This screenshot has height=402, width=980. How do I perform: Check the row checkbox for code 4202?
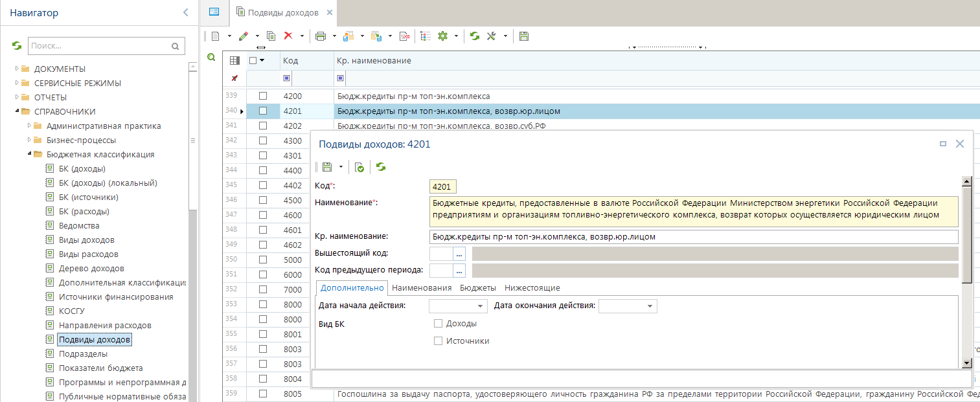[263, 126]
